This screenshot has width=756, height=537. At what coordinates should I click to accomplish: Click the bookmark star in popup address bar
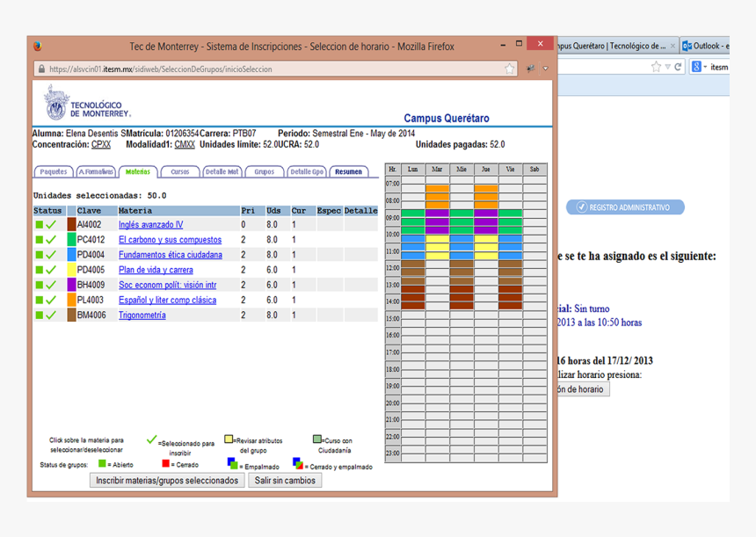510,69
